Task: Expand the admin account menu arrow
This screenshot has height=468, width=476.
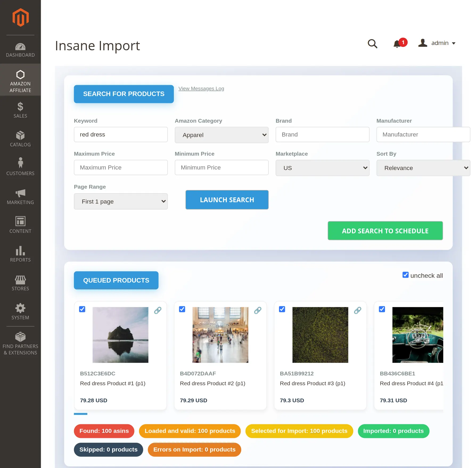Action: pyautogui.click(x=454, y=43)
